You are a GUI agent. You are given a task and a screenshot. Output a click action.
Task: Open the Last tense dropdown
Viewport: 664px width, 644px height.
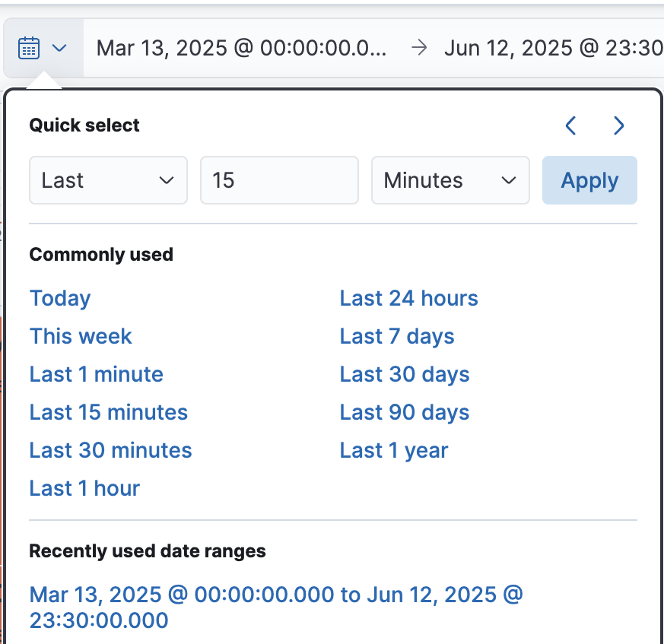[x=109, y=180]
